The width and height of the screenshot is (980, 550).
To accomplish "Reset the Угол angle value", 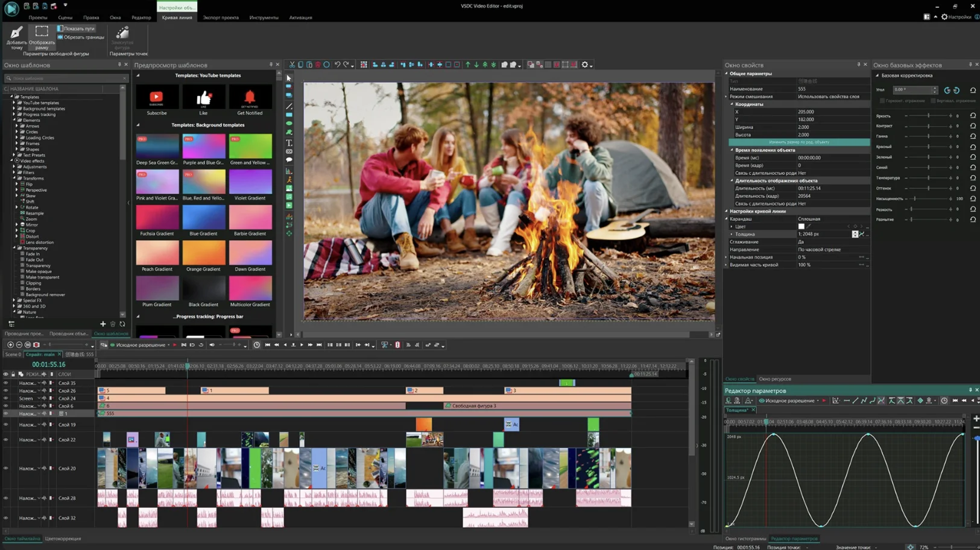I will pos(973,90).
